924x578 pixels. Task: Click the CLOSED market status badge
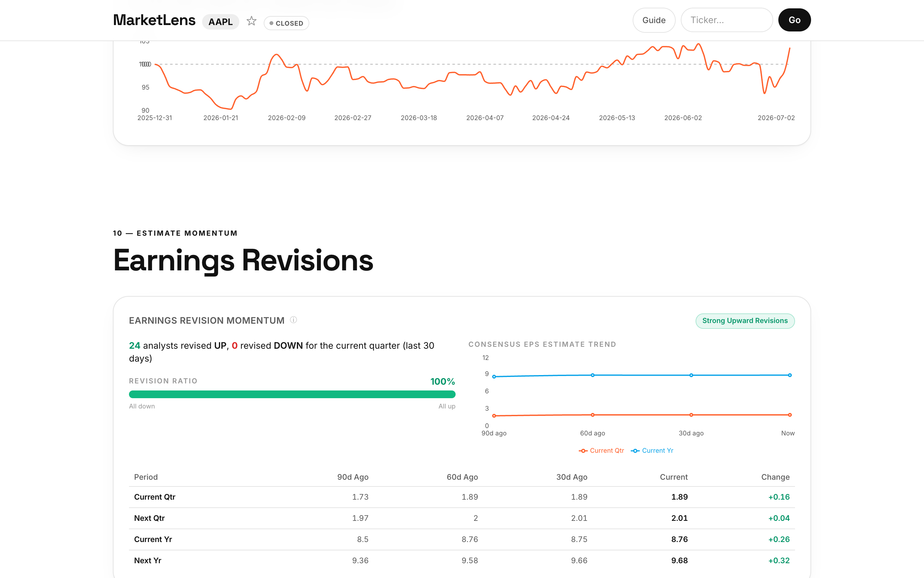tap(287, 23)
